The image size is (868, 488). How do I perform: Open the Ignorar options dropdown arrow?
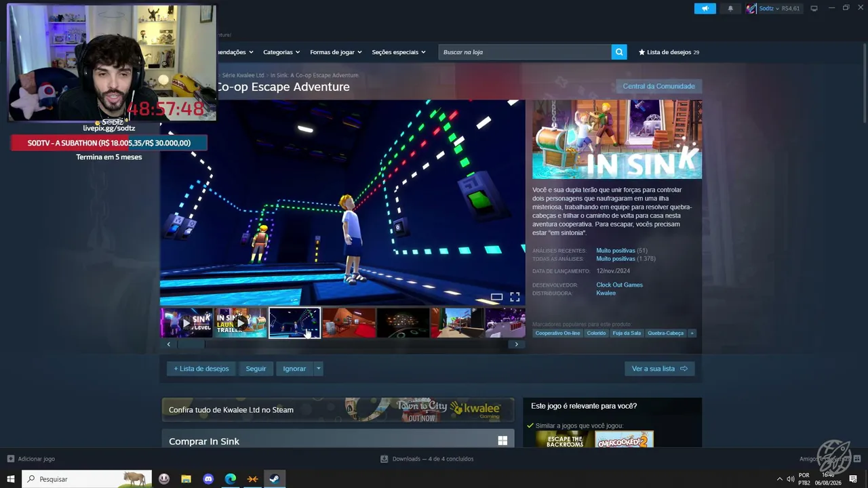coord(318,369)
